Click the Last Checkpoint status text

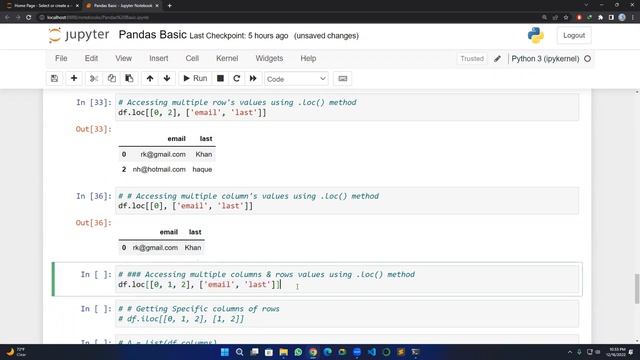tap(239, 36)
